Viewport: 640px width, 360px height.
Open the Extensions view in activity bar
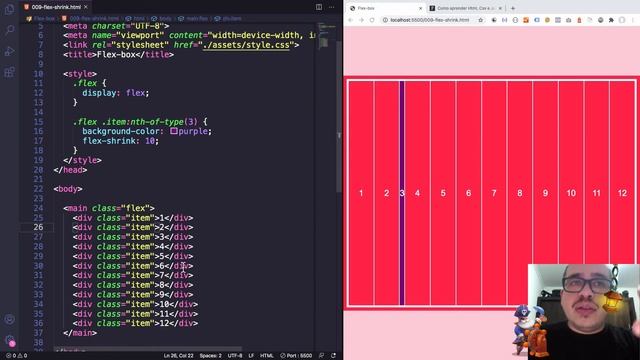tap(9, 72)
